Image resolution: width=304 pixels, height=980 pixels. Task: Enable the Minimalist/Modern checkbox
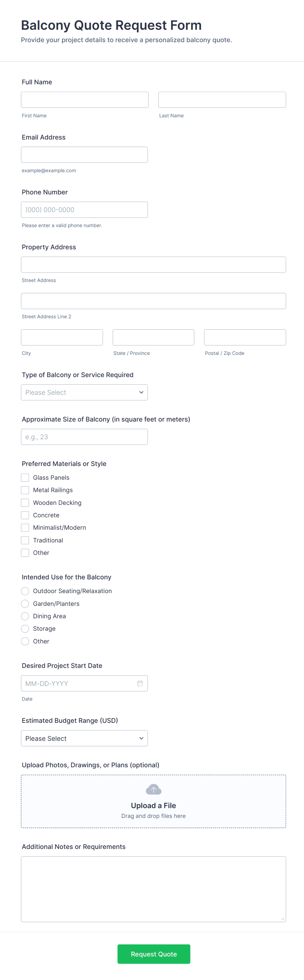point(25,528)
